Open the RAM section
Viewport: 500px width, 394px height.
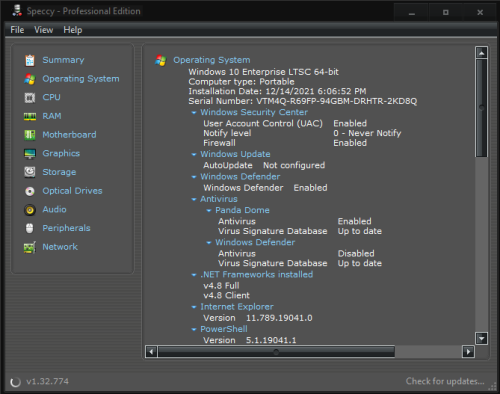tap(52, 116)
